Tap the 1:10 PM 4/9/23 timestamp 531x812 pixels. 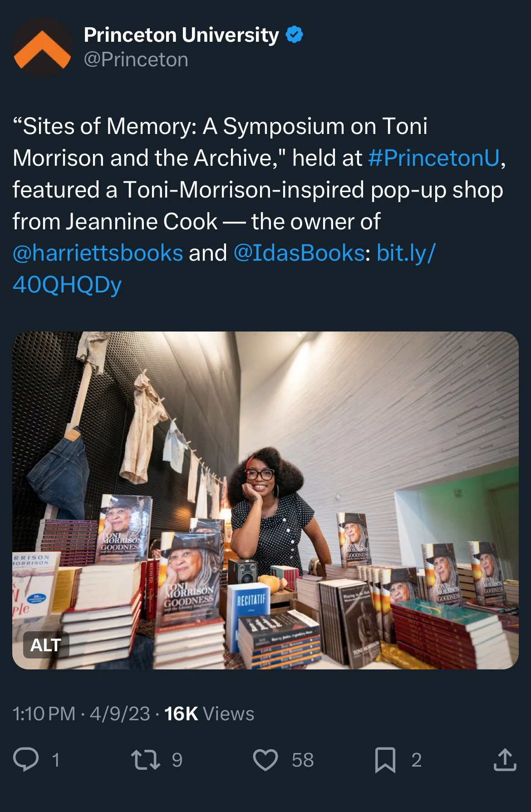(x=81, y=713)
